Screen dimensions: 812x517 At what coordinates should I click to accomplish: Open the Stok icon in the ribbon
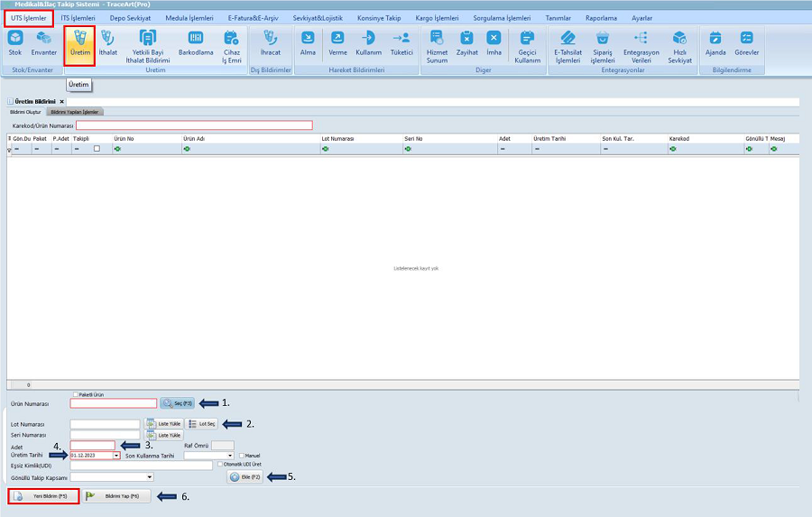pyautogui.click(x=15, y=42)
